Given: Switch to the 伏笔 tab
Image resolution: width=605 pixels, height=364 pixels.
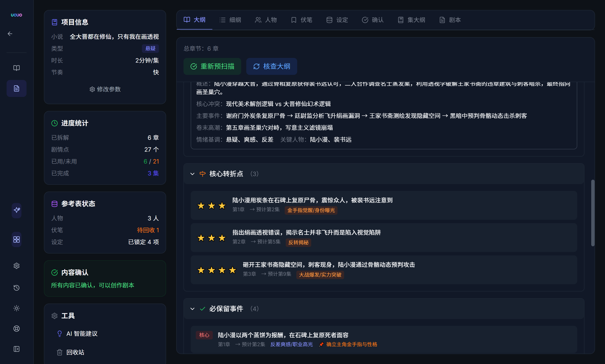Looking at the screenshot, I should [x=301, y=20].
